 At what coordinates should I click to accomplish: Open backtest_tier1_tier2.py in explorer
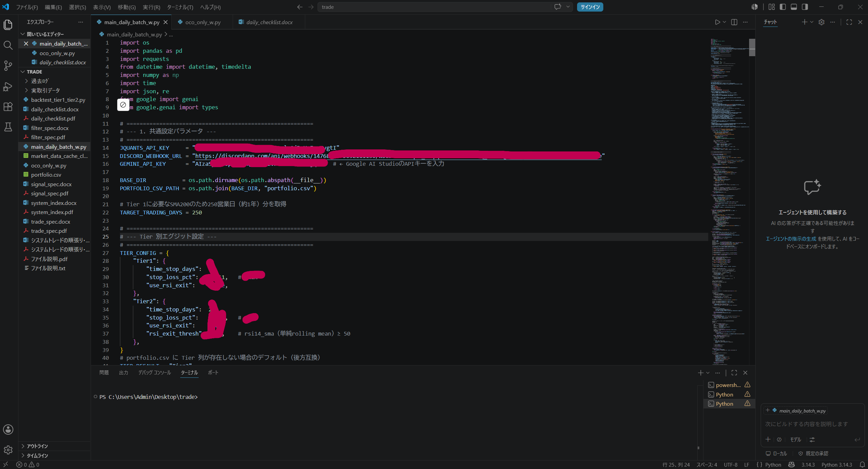[55, 100]
